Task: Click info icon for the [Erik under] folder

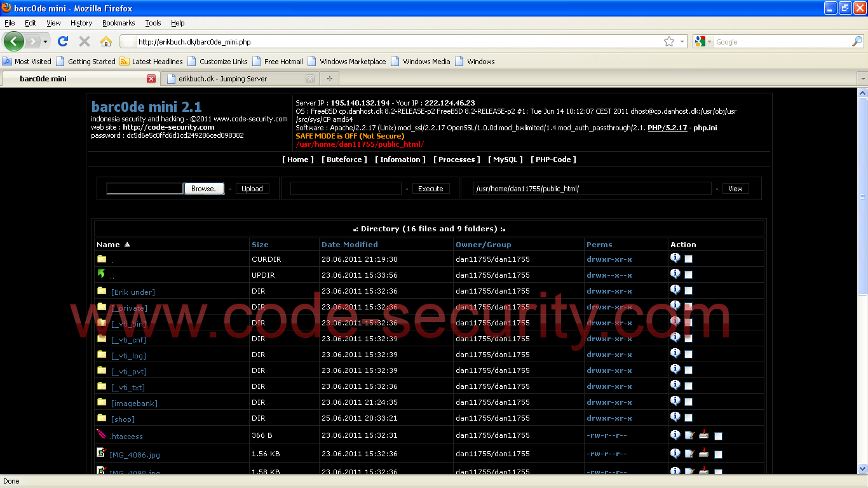Action: (675, 290)
